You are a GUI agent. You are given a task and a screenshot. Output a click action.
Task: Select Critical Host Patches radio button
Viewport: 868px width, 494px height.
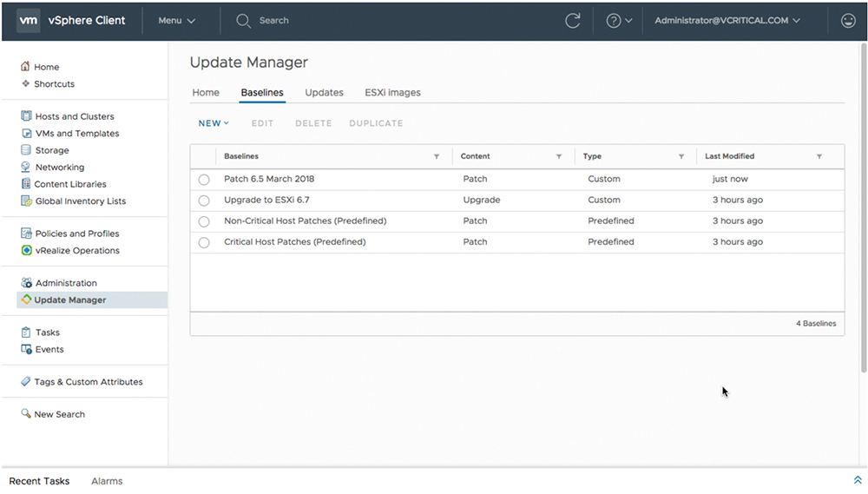click(204, 242)
